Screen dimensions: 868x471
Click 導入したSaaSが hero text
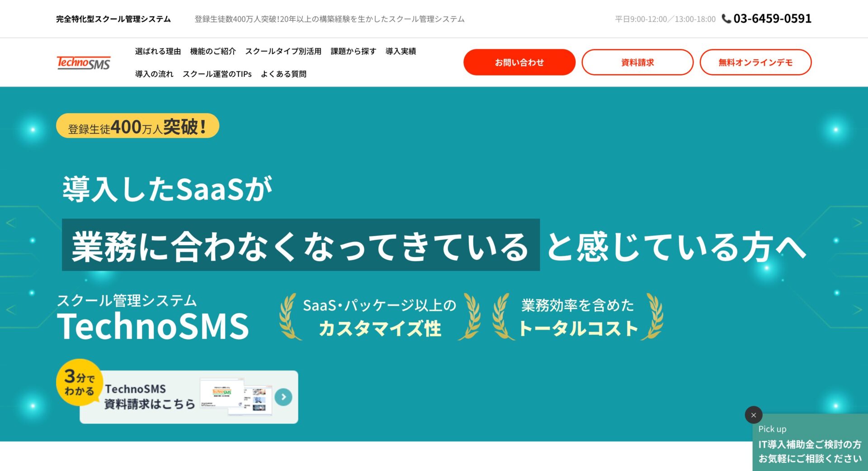pos(167,189)
